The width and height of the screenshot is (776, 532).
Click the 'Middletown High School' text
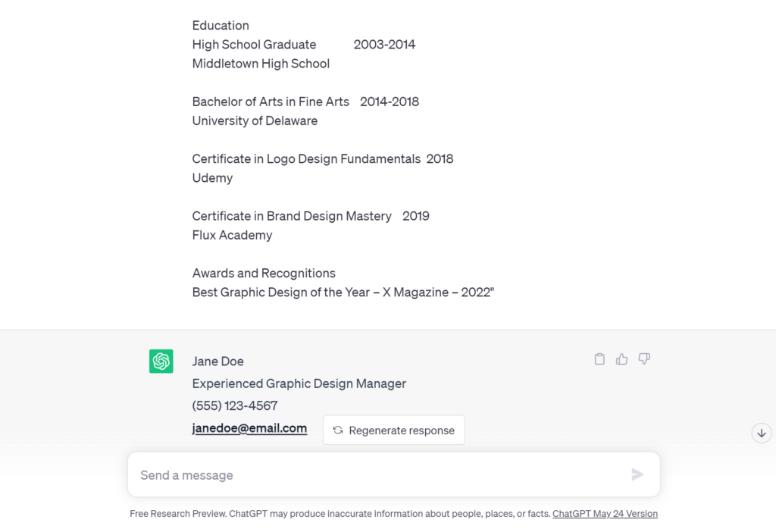[261, 64]
